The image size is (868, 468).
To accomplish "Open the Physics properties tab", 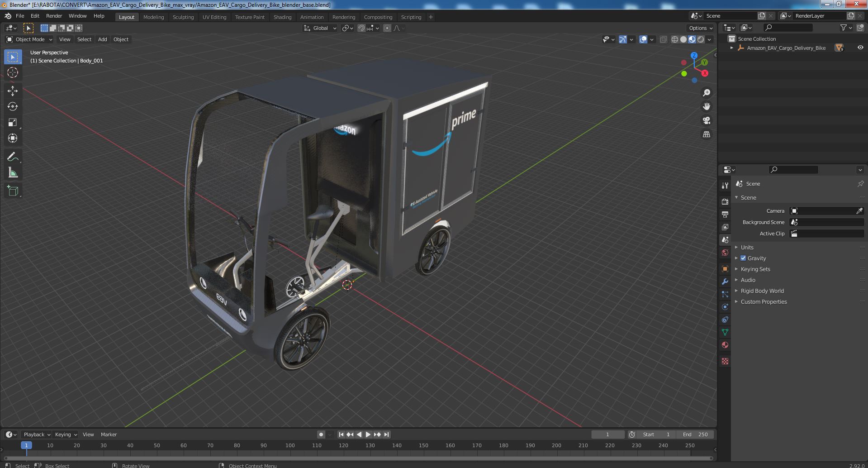I will pyautogui.click(x=725, y=307).
